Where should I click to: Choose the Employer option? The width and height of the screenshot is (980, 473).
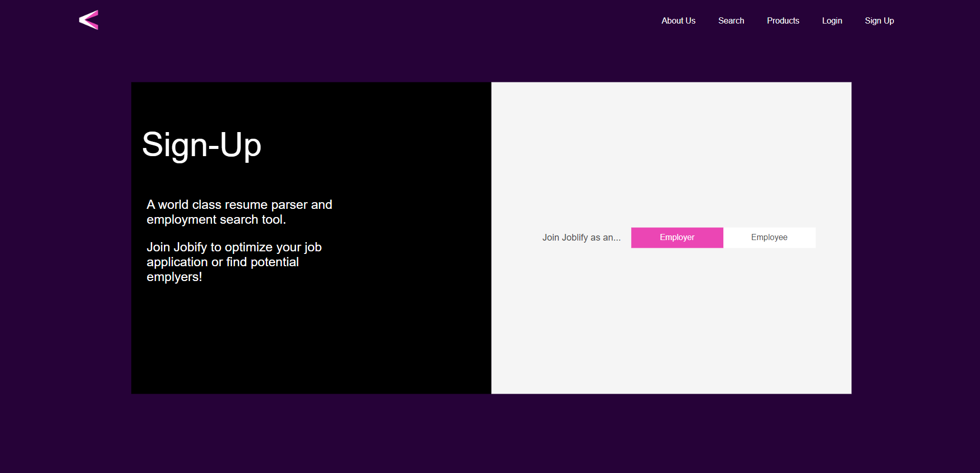(x=677, y=238)
